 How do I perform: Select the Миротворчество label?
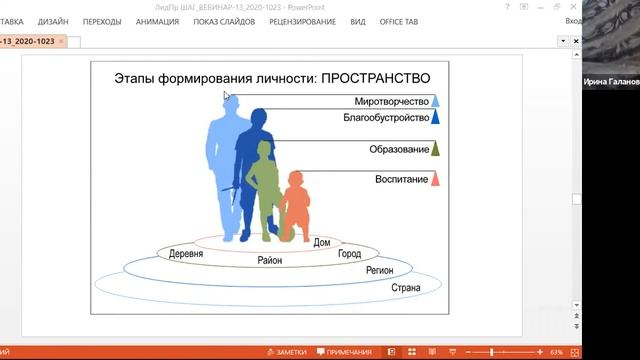(391, 102)
